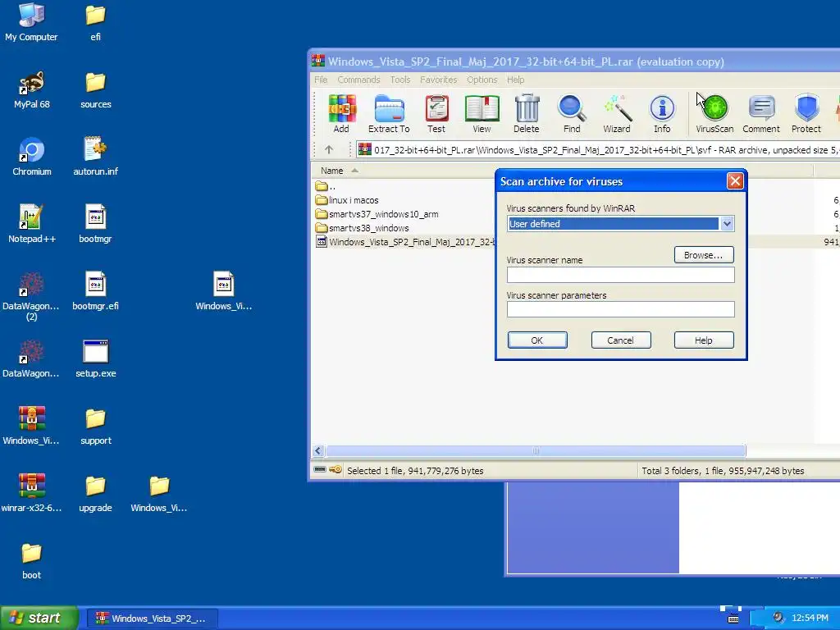Click the file list horizontal scrollbar thumb

pos(536,450)
